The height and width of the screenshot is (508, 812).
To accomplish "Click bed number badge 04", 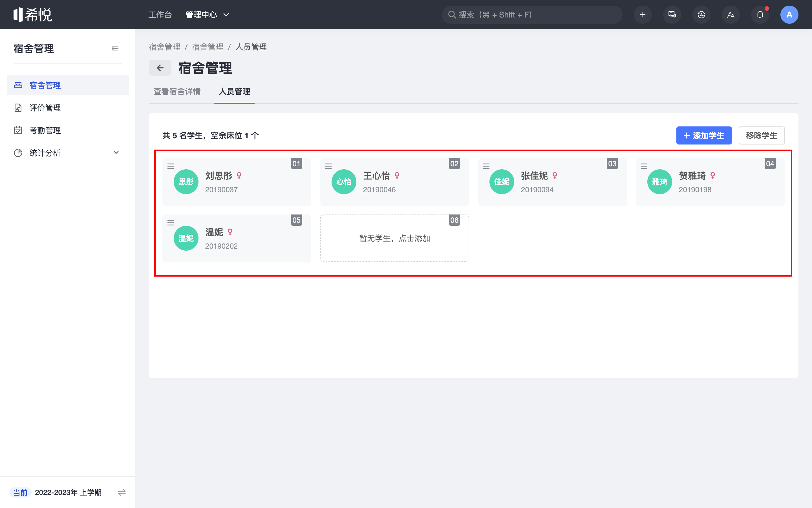I will pos(770,164).
